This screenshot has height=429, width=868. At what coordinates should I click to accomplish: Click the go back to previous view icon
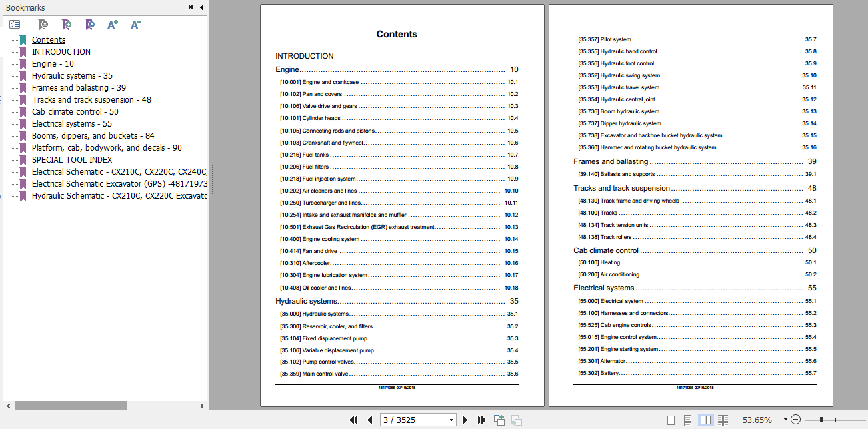coord(499,420)
